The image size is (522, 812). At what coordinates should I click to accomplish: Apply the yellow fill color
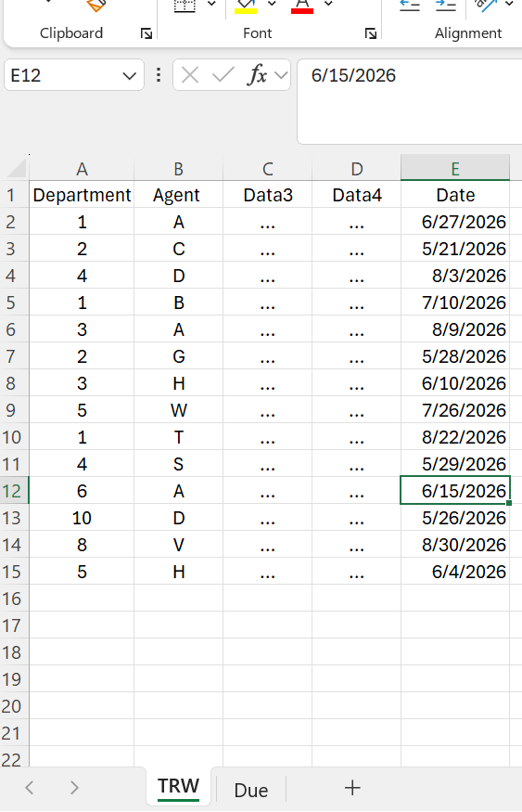click(246, 6)
